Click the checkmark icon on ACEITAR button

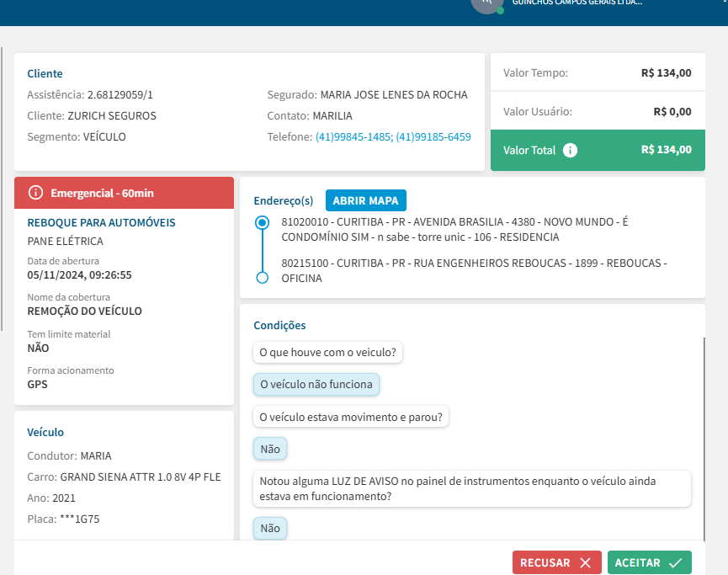tap(675, 562)
